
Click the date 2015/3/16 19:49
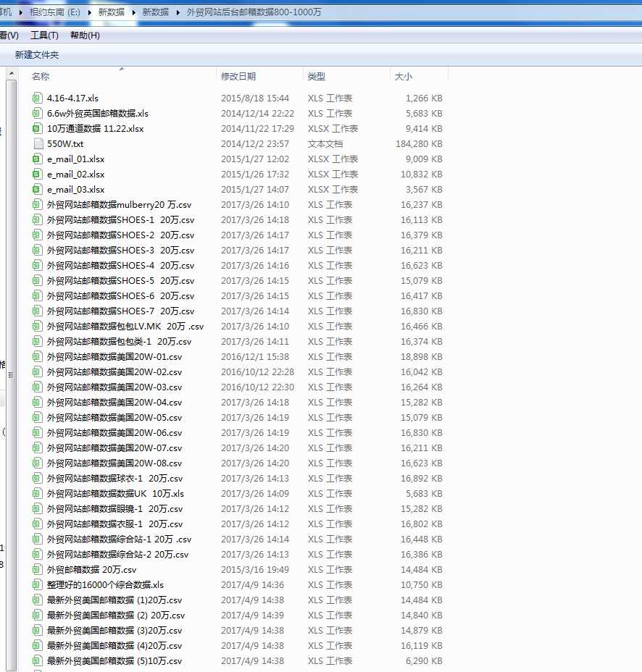(255, 570)
